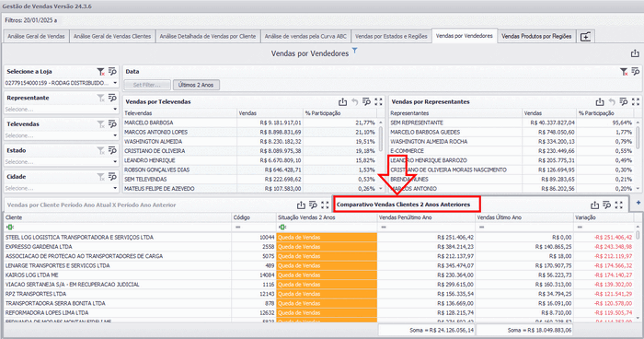Screen dimensions: 644x339
Task: Click Orange Queda de Vendas cell for STEEL LOG
Action: [x=327, y=238]
